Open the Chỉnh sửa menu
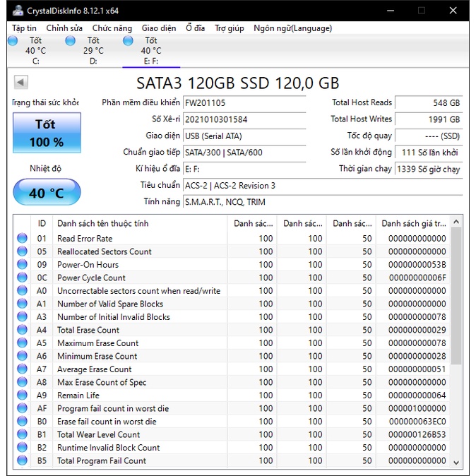The height and width of the screenshot is (476, 476). [x=64, y=28]
